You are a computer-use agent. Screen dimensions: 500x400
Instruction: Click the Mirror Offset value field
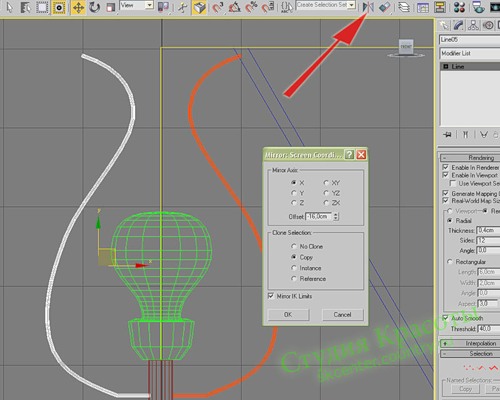pyautogui.click(x=319, y=216)
